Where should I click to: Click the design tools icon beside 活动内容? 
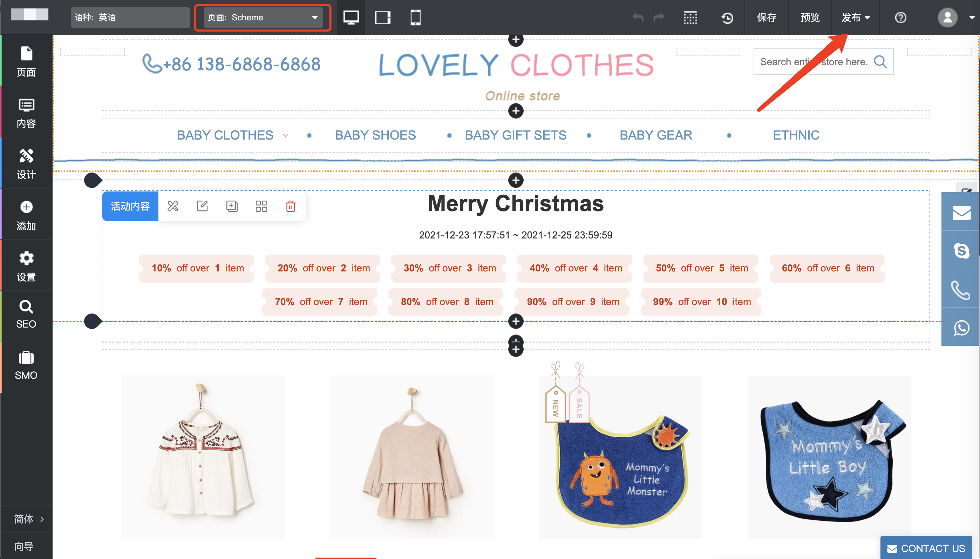[173, 206]
